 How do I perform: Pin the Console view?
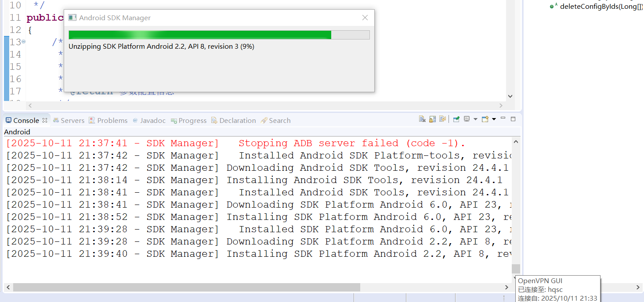pos(456,119)
